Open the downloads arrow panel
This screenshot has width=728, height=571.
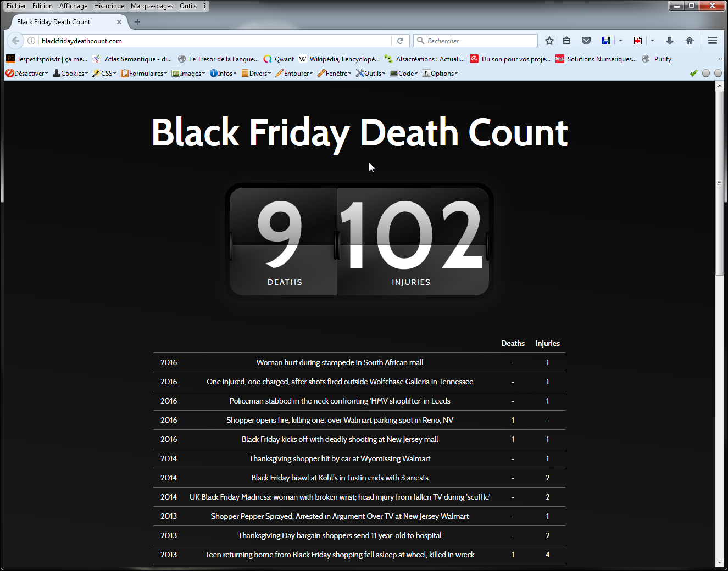click(670, 41)
